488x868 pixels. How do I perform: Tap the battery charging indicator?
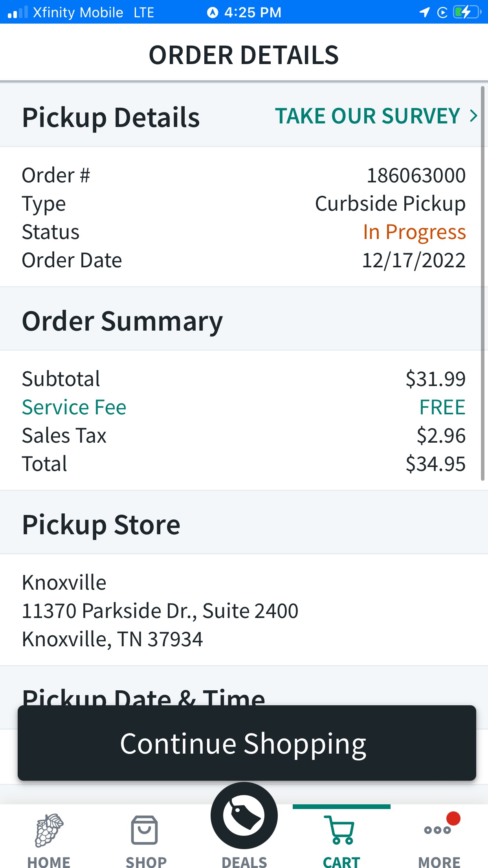tap(467, 12)
